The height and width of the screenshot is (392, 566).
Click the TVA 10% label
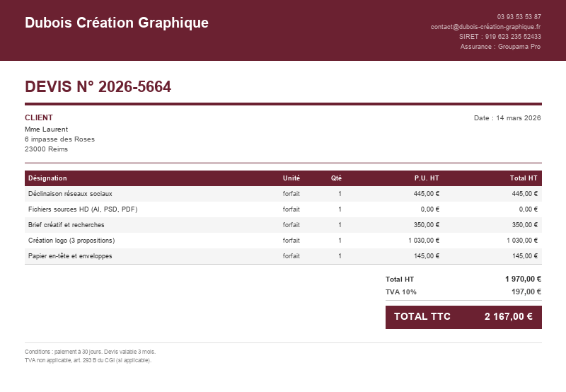(x=400, y=292)
